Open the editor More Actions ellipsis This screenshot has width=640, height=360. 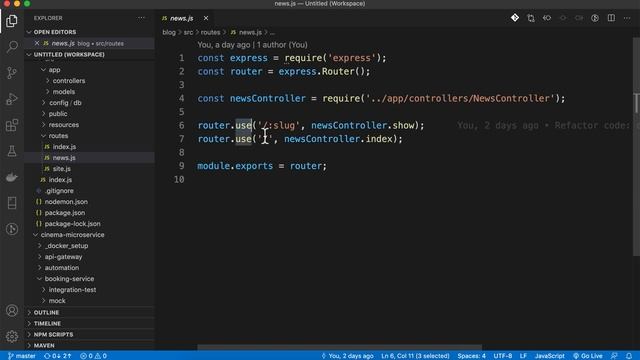click(x=627, y=18)
